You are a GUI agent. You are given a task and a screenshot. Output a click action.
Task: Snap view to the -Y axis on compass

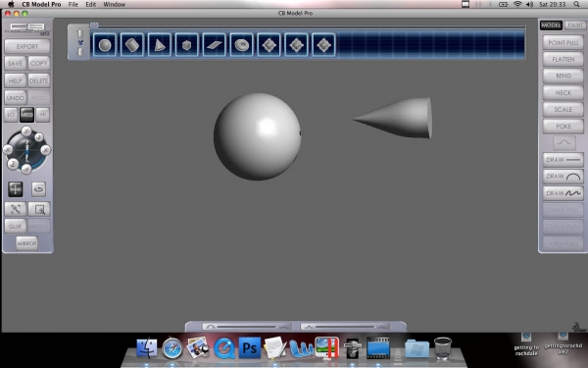coord(25,170)
